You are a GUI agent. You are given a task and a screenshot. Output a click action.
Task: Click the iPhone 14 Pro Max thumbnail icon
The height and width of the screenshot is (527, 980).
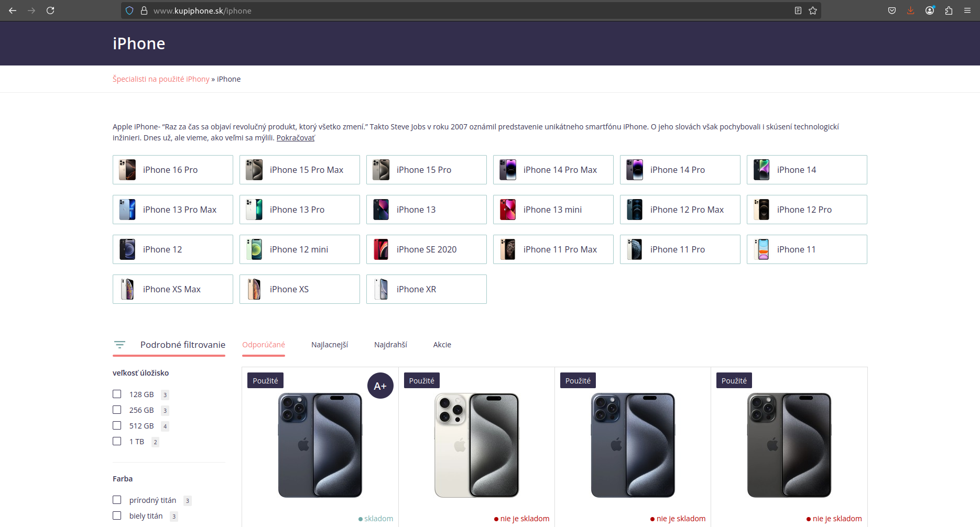coord(508,170)
